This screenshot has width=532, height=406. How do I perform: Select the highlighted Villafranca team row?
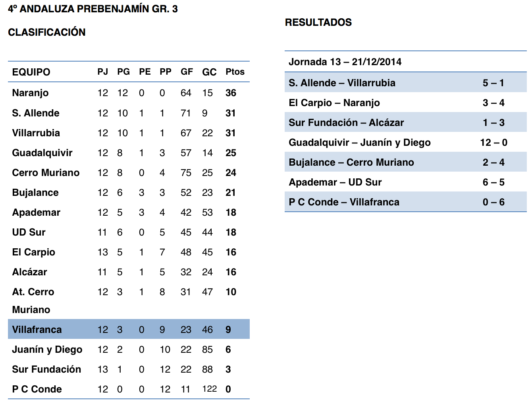[x=129, y=329]
